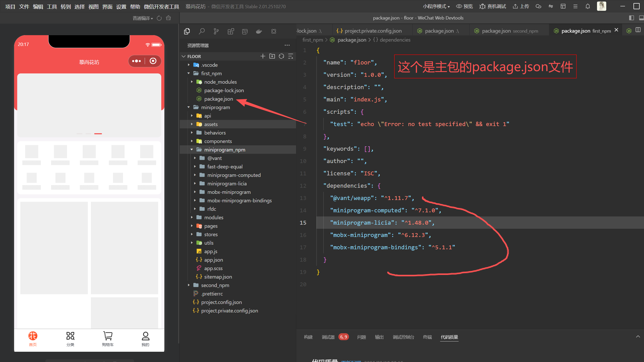Click the 真机调试 button
The height and width of the screenshot is (362, 644).
pyautogui.click(x=493, y=6)
